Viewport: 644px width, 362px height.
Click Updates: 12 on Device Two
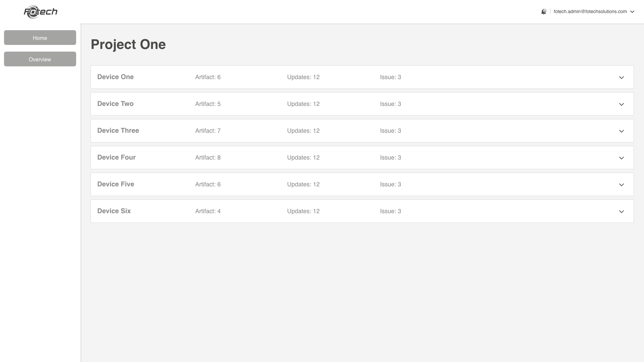[x=303, y=104]
